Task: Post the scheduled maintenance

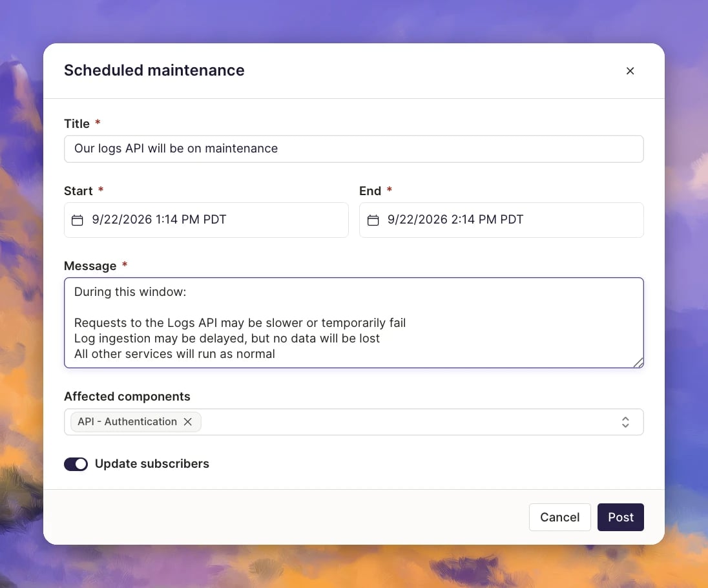Action: click(x=620, y=517)
